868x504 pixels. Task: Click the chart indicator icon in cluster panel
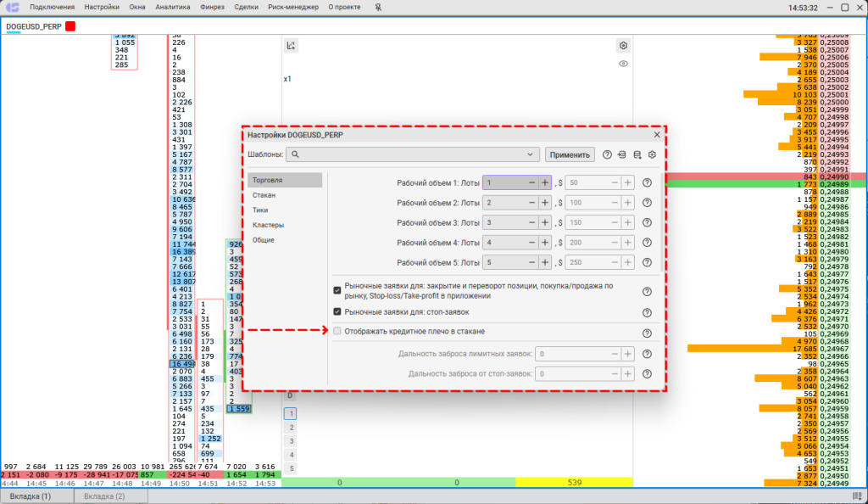(x=291, y=46)
